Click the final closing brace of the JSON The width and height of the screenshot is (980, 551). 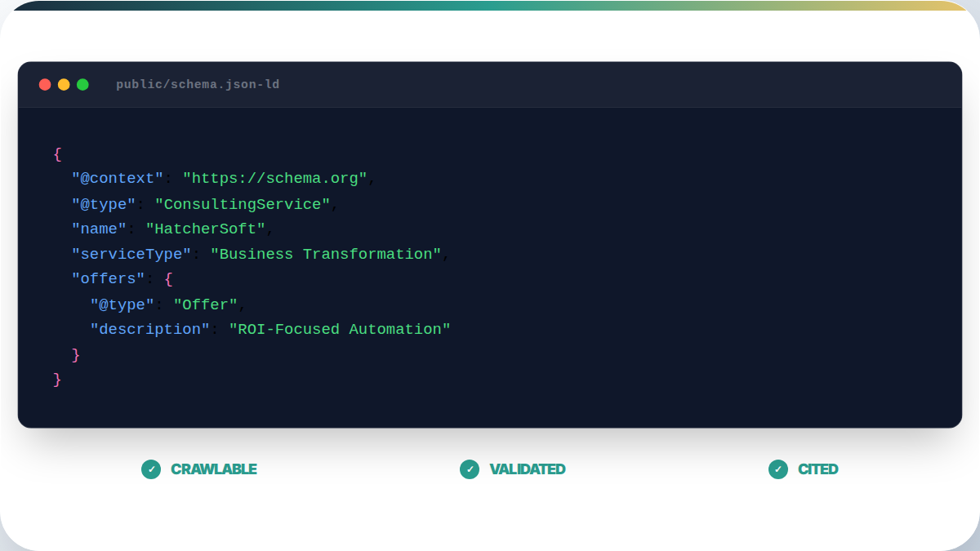(x=57, y=380)
